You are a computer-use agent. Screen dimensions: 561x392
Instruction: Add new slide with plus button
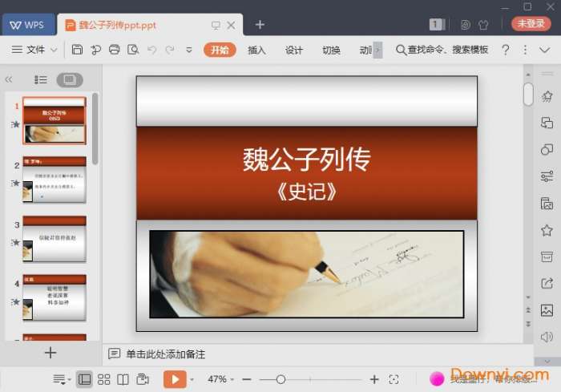tap(50, 353)
